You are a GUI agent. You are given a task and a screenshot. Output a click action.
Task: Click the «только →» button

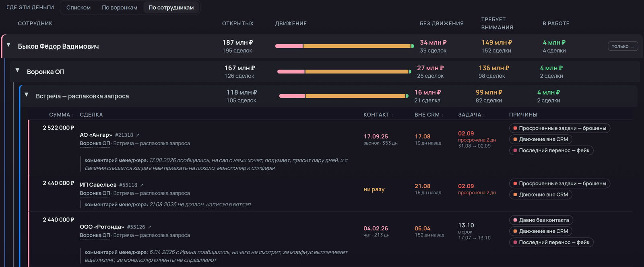click(x=623, y=46)
